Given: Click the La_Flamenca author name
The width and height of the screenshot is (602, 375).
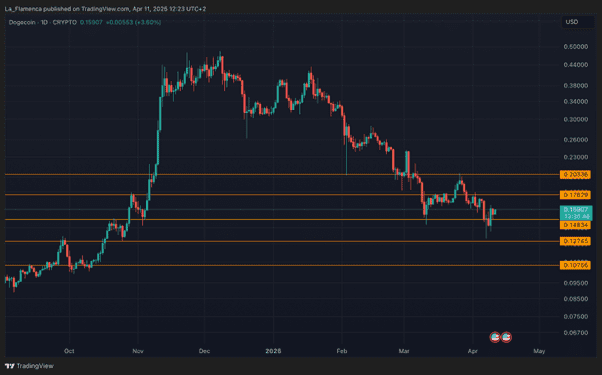Looking at the screenshot, I should 23,8.
